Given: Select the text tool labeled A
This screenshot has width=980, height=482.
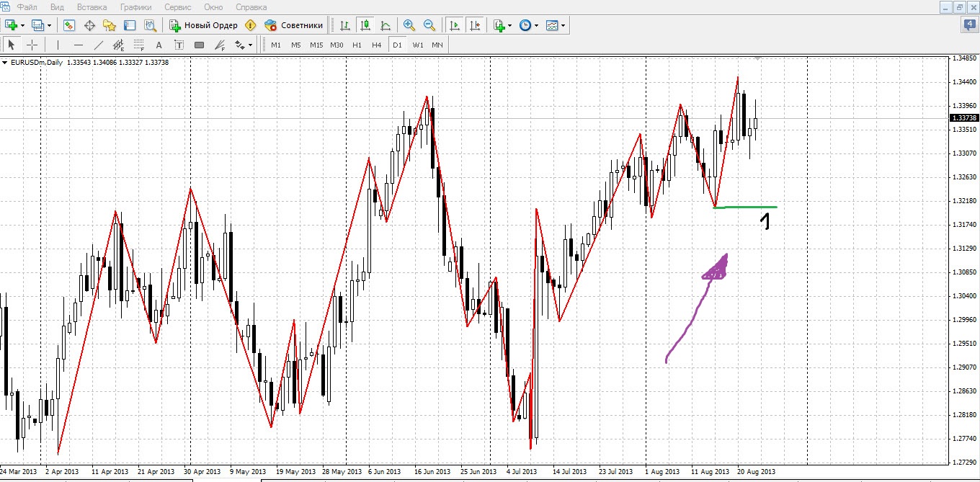Looking at the screenshot, I should pos(159,45).
